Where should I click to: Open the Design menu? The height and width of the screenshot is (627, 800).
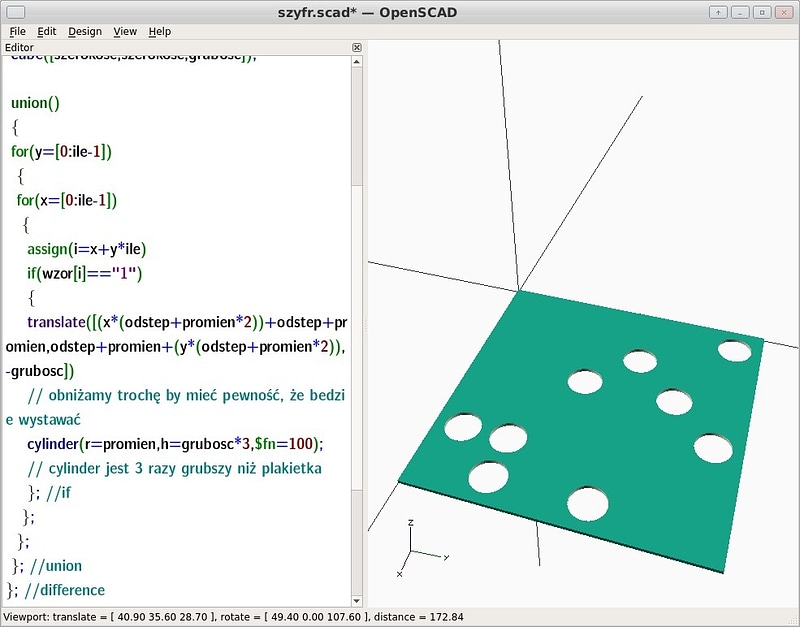[x=85, y=32]
